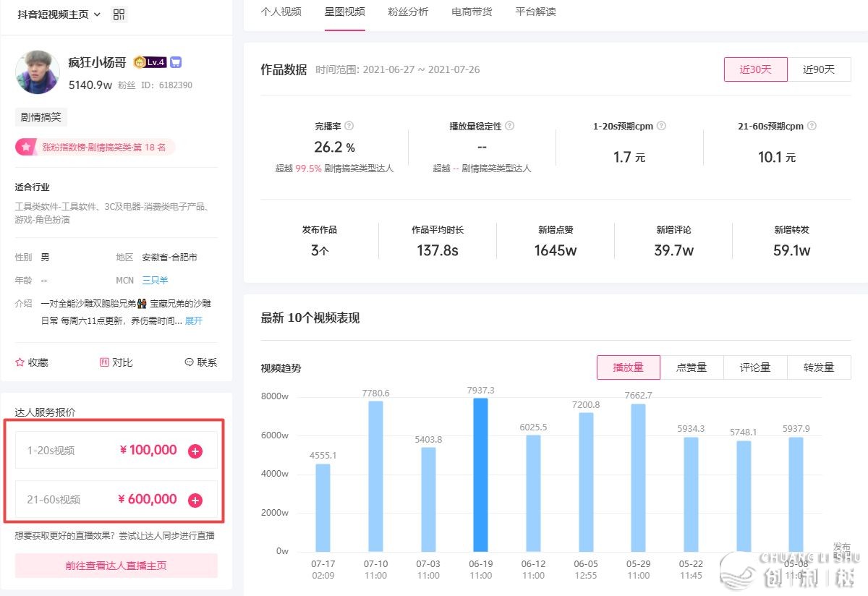Select the highlighted 06-19 bar showing 7937.3
The height and width of the screenshot is (596, 868).
(480, 475)
